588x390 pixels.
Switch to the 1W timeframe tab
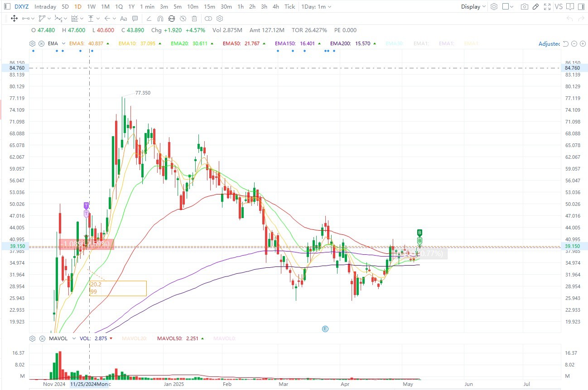[91, 7]
